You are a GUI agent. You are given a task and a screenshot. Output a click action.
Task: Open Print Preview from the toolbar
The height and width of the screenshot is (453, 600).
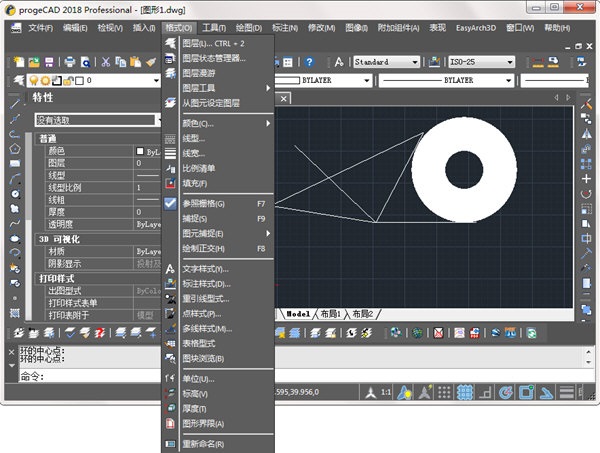coord(85,62)
